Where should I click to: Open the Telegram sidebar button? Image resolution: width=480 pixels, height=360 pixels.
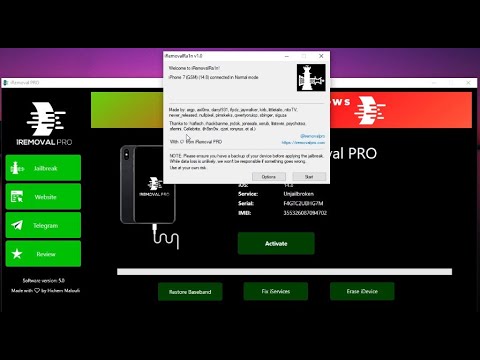(x=43, y=225)
